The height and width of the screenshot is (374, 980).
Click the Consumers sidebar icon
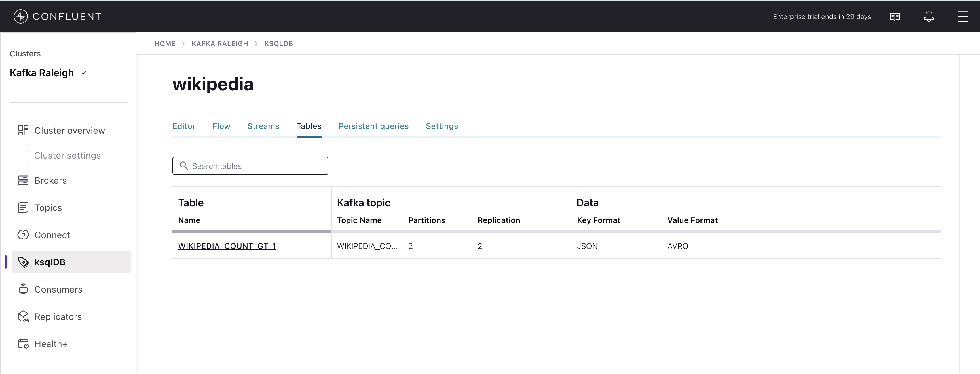23,289
